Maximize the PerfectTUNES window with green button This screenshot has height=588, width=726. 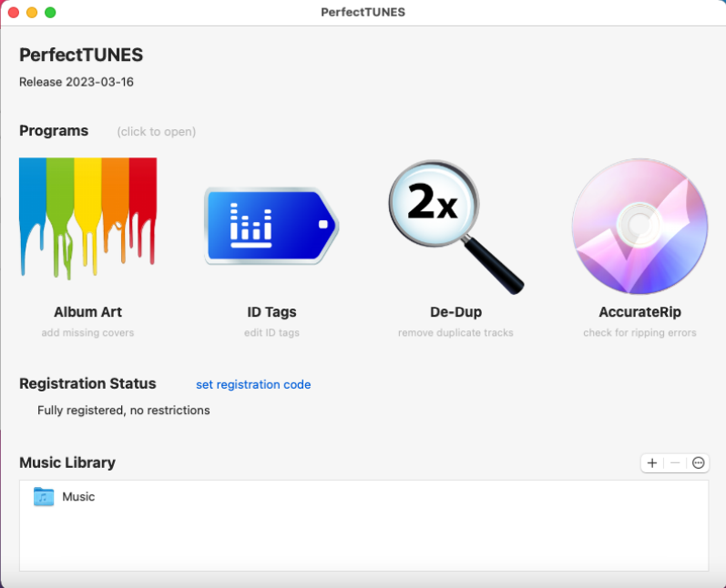[50, 13]
